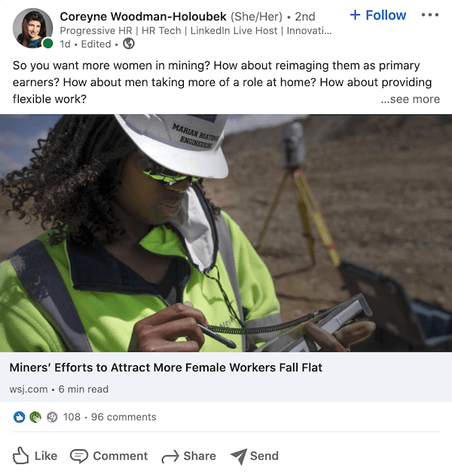Click the globe public visibility icon

pyautogui.click(x=129, y=44)
